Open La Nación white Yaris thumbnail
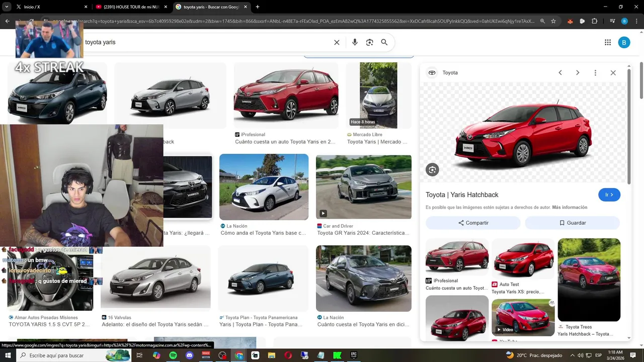Screen dimensions: 644x362 (x=264, y=187)
